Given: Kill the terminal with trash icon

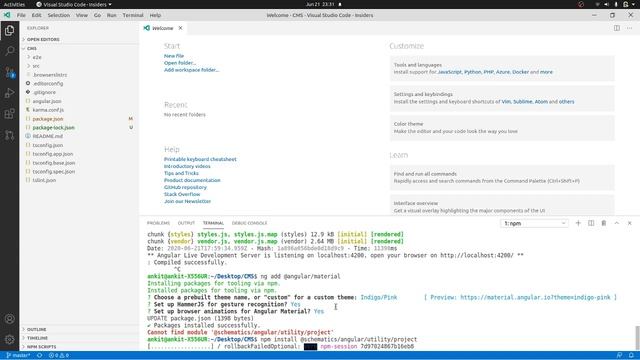Looking at the screenshot, I should point(604,223).
